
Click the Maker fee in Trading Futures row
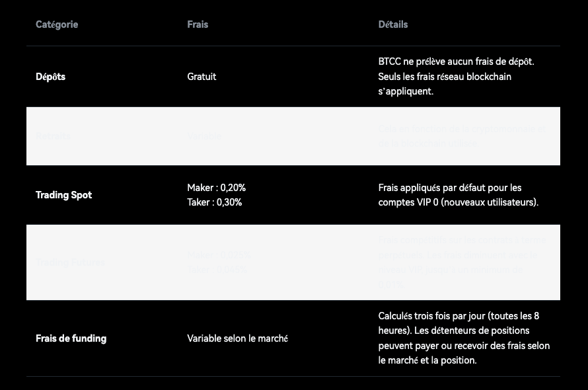[218, 255]
